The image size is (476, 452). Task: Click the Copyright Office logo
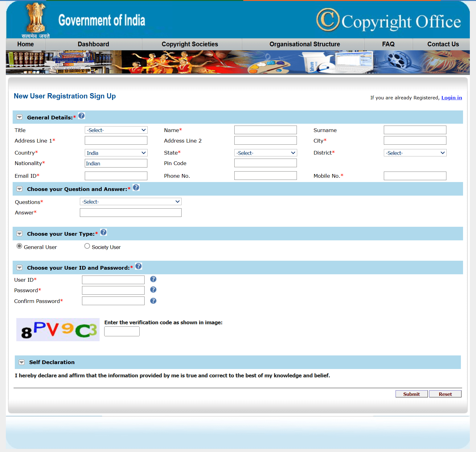tap(388, 21)
